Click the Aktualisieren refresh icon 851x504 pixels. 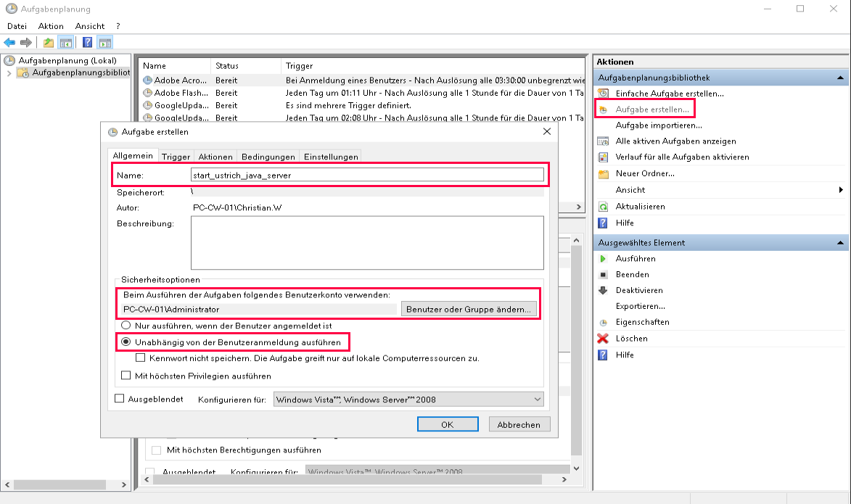click(x=602, y=207)
